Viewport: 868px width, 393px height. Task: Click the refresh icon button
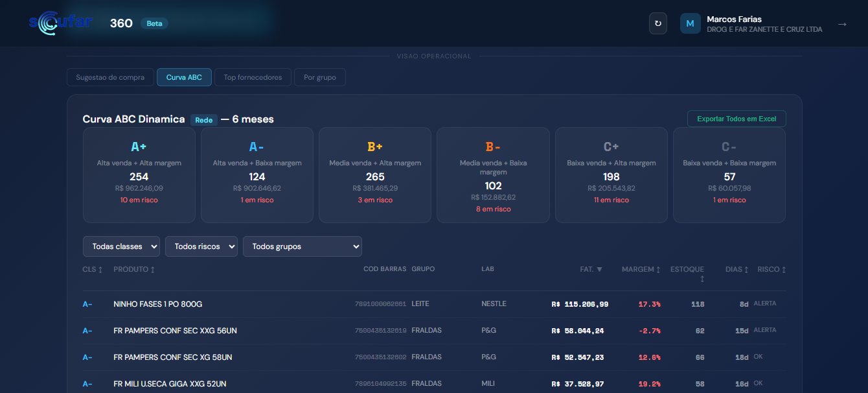658,23
